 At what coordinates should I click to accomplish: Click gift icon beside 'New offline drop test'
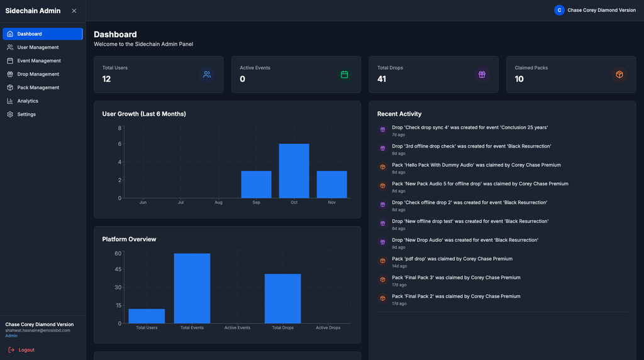coord(383,223)
